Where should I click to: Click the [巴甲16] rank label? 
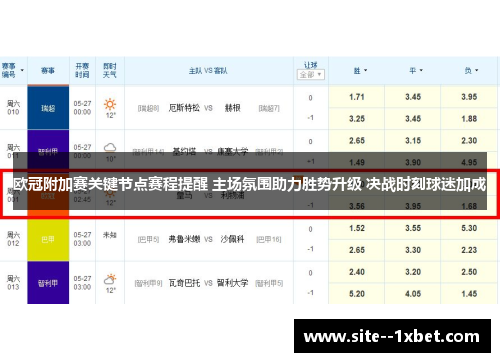pyautogui.click(x=269, y=239)
